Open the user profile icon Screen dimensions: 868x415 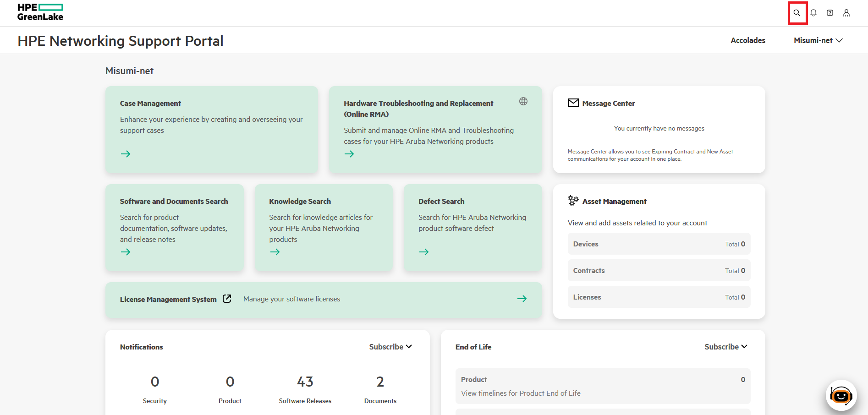tap(846, 13)
